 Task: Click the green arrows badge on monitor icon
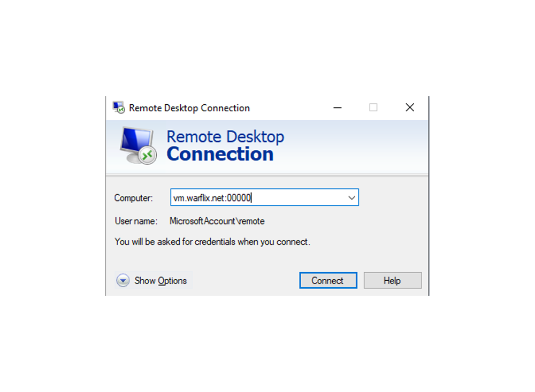pos(148,156)
